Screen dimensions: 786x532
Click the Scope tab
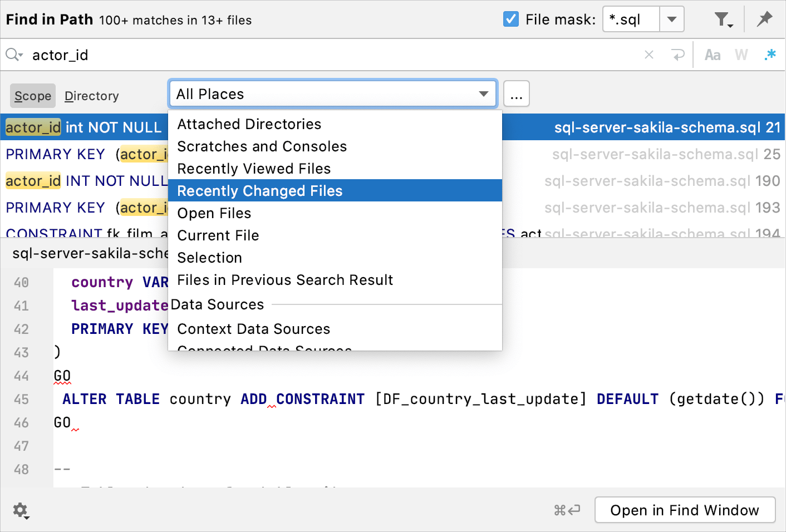click(33, 96)
